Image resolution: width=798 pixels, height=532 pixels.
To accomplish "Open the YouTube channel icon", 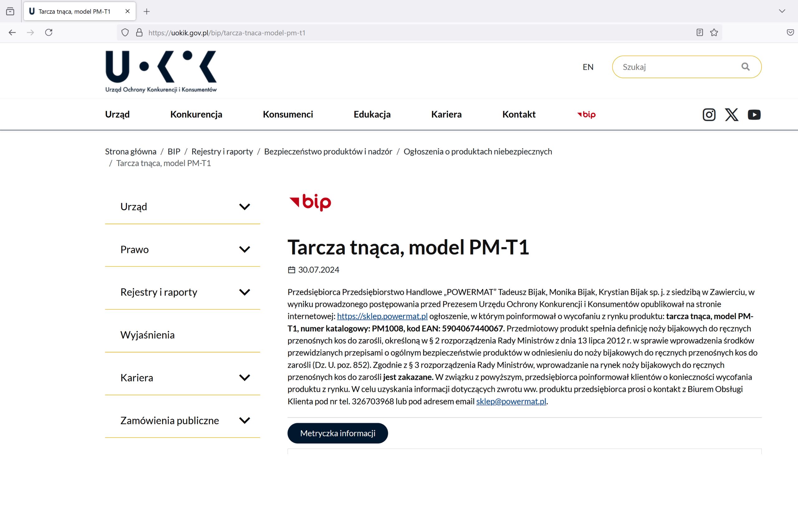I will [x=754, y=115].
